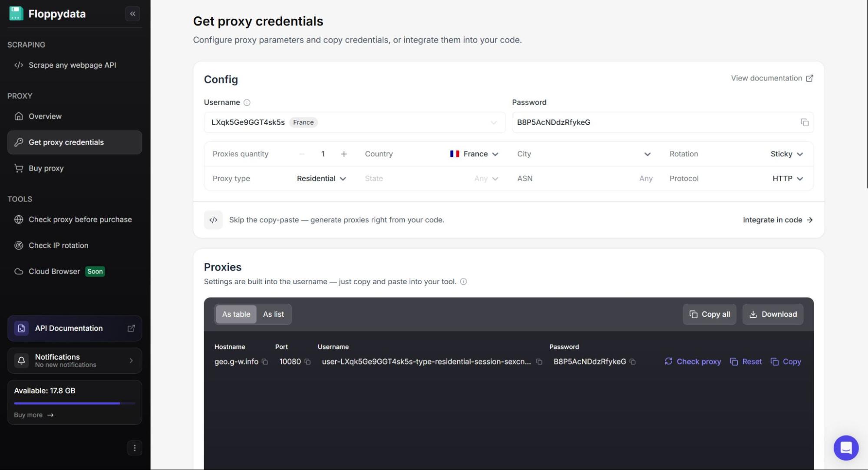Click the code brackets icon in integrate banner
868x470 pixels.
coord(213,220)
